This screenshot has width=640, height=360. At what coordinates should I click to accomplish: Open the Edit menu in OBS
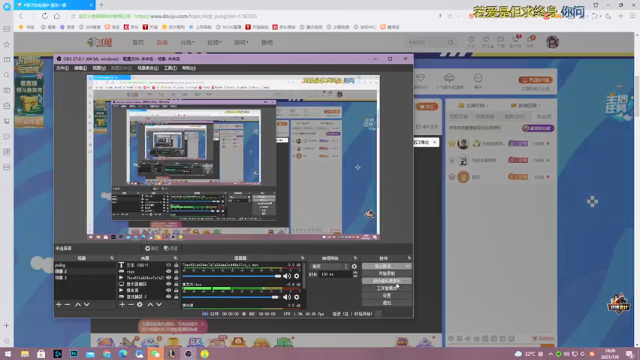click(x=80, y=68)
